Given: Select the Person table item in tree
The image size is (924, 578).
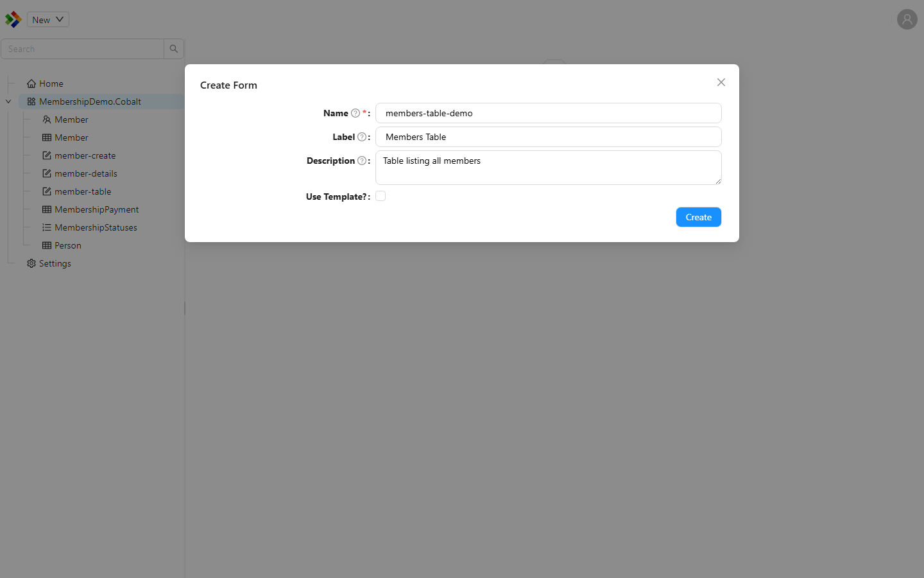Looking at the screenshot, I should [62, 245].
